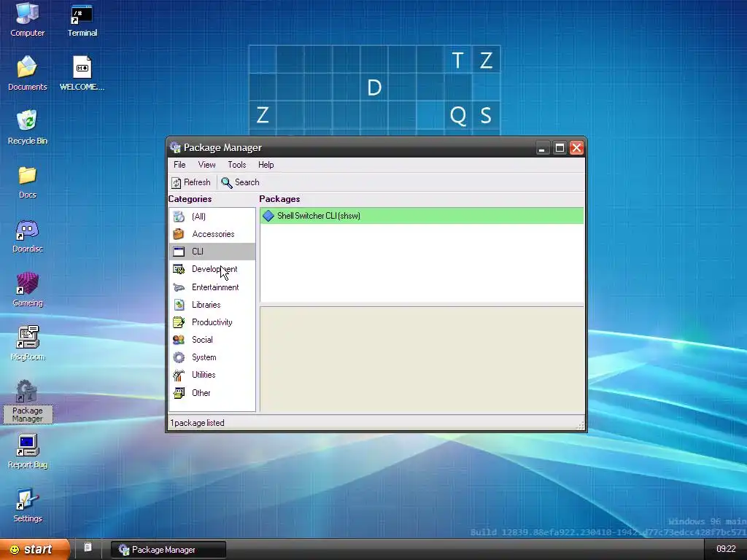Screen dimensions: 747x560
Task: Select the System category
Action: [x=212, y=357]
